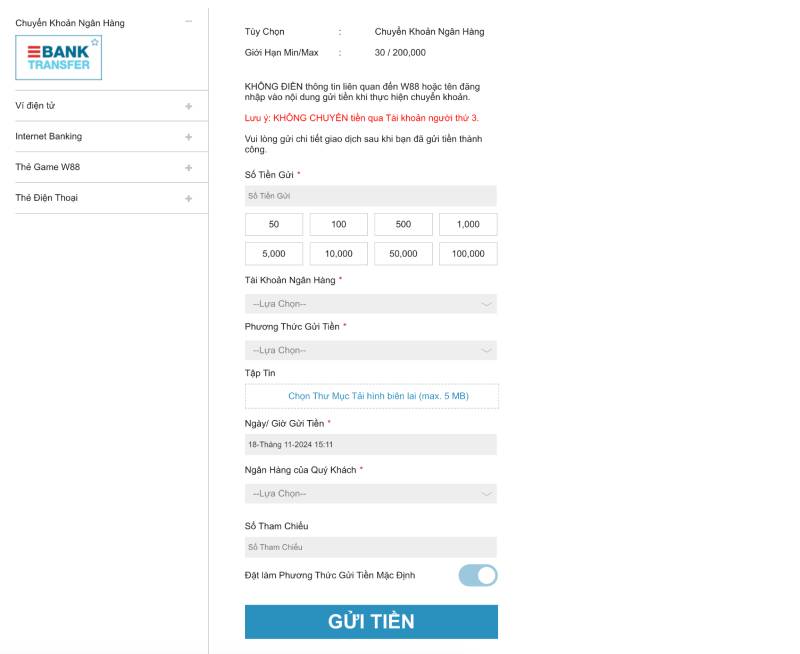Pick the 5,000 amount preset
This screenshot has height=654, width=800.
[274, 254]
